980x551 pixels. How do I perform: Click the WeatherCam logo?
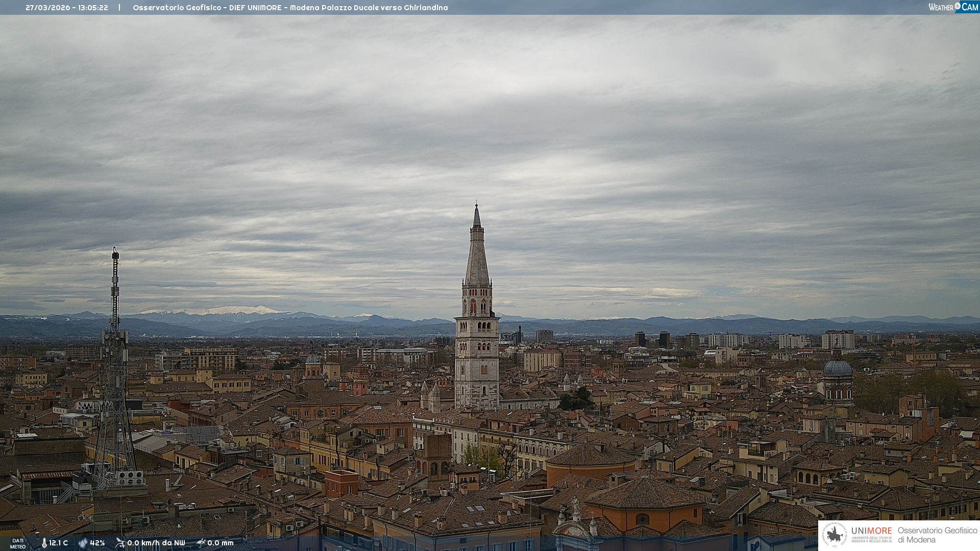pyautogui.click(x=953, y=7)
